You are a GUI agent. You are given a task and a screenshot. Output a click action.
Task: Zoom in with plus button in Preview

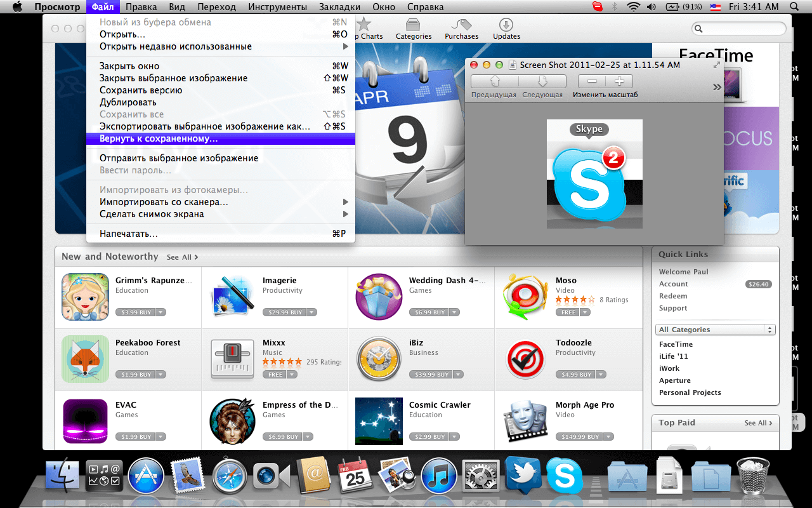(620, 81)
